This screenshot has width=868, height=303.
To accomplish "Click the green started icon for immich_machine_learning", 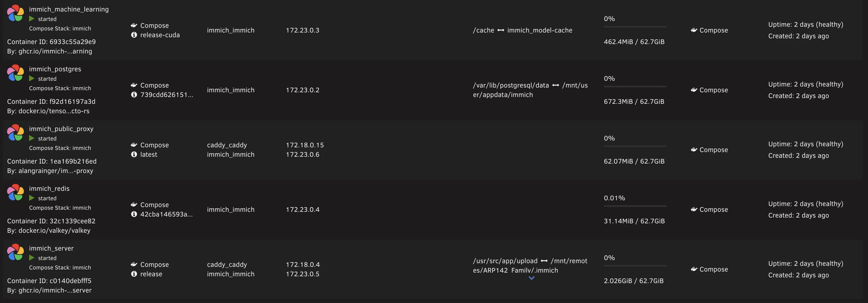I will click(32, 19).
